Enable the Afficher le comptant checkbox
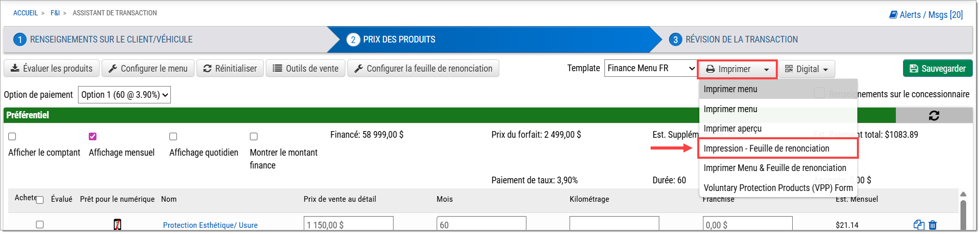Image resolution: width=980 pixels, height=234 pixels. 12,137
